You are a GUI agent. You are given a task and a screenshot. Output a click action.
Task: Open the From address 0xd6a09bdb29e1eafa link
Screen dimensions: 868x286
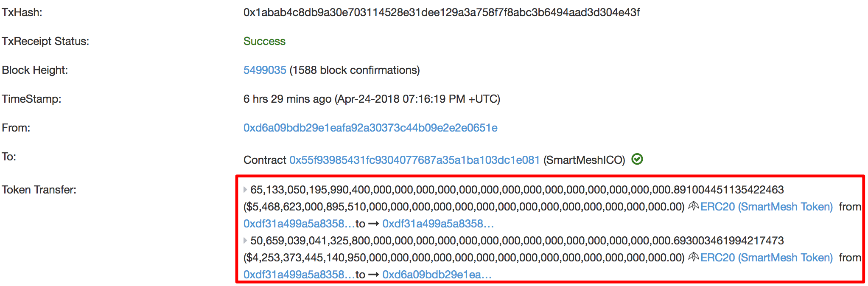[x=370, y=128]
